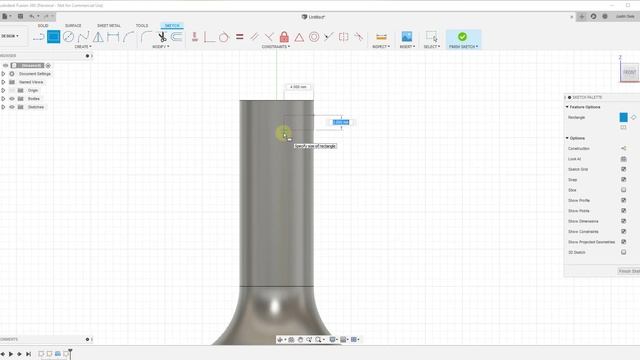Select the Circle sketch tool
Viewport: 640px width, 360px height.
pyautogui.click(x=69, y=37)
